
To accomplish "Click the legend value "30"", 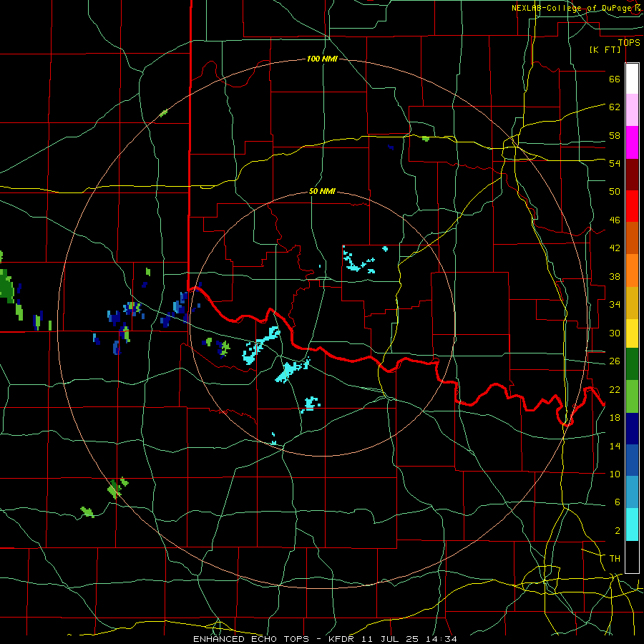I will pos(615,333).
